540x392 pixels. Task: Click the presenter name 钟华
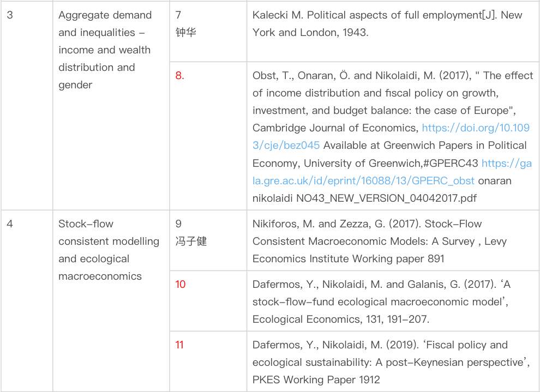click(x=185, y=33)
